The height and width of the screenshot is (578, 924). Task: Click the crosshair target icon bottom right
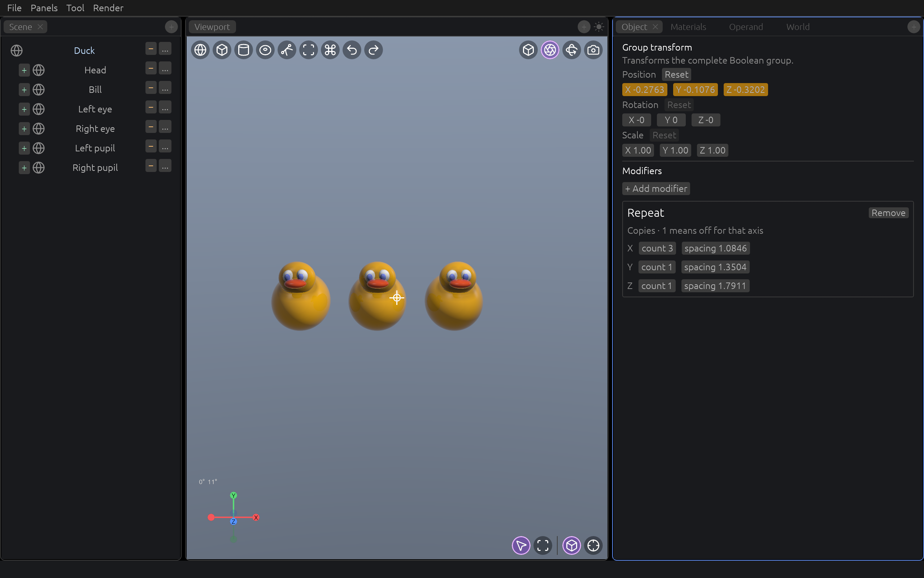coord(593,545)
